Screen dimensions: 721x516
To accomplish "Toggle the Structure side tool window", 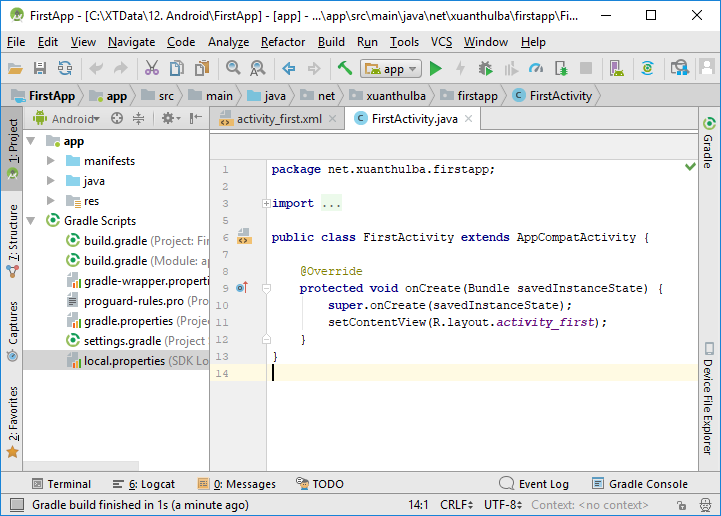I will pyautogui.click(x=12, y=241).
